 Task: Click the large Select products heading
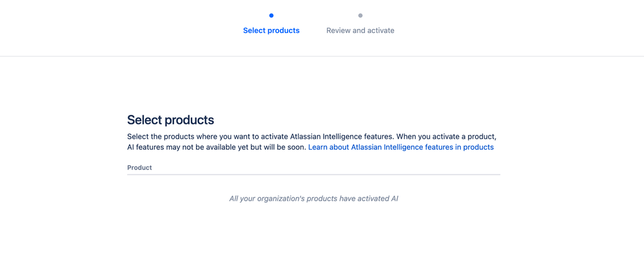point(170,120)
